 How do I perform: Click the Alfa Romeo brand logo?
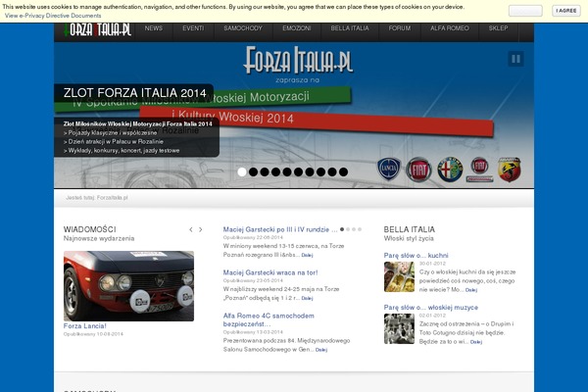450,170
